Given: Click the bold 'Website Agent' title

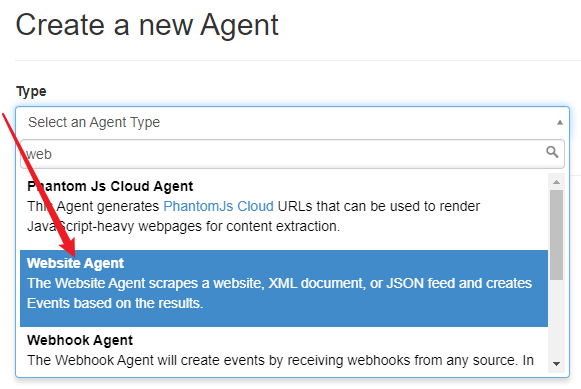Looking at the screenshot, I should [75, 263].
